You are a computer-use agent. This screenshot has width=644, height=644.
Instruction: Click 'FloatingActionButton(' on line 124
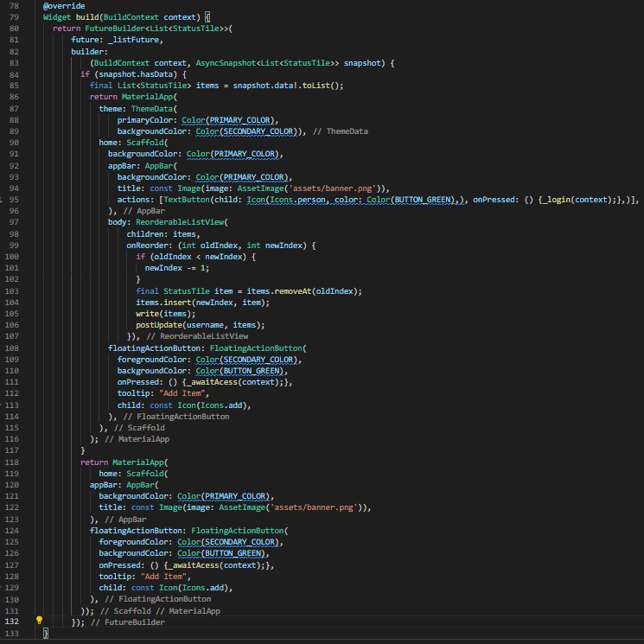239,531
